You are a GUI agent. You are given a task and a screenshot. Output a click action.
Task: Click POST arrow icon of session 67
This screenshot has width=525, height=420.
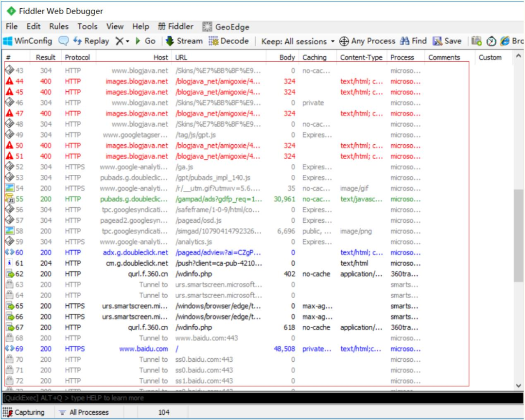[x=10, y=327]
